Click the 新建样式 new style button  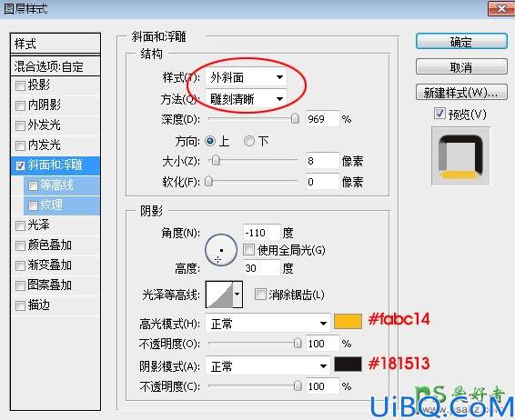click(461, 92)
